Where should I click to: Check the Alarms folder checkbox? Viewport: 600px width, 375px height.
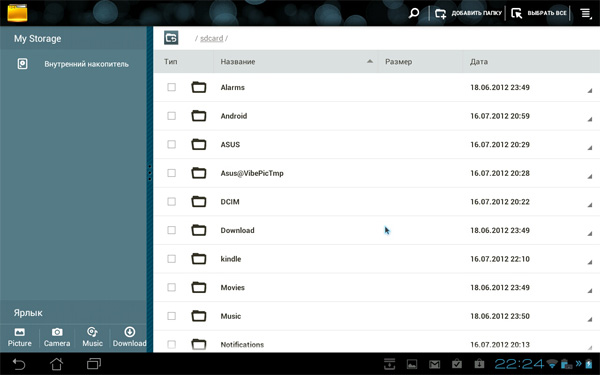pos(171,87)
